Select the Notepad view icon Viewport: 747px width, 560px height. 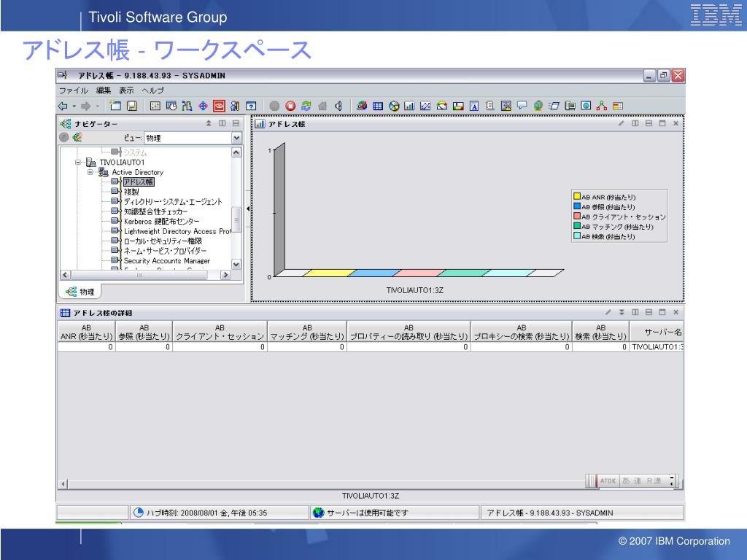click(474, 106)
